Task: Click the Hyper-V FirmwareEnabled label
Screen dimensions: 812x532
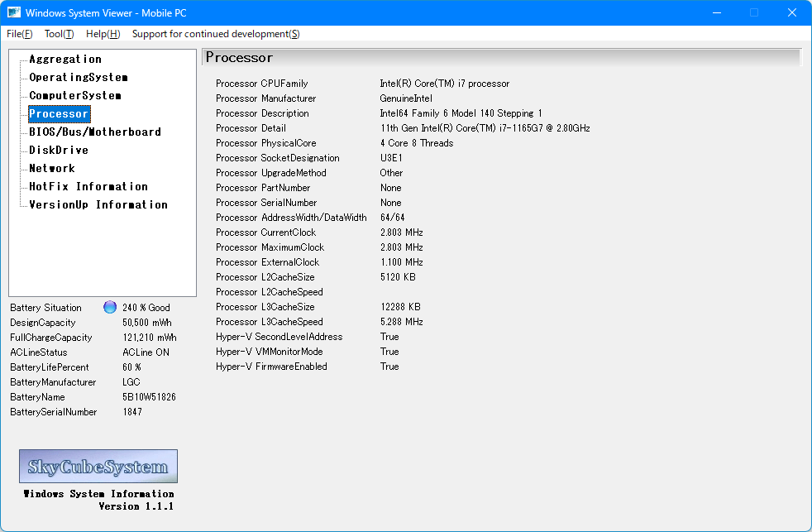Action: point(271,367)
